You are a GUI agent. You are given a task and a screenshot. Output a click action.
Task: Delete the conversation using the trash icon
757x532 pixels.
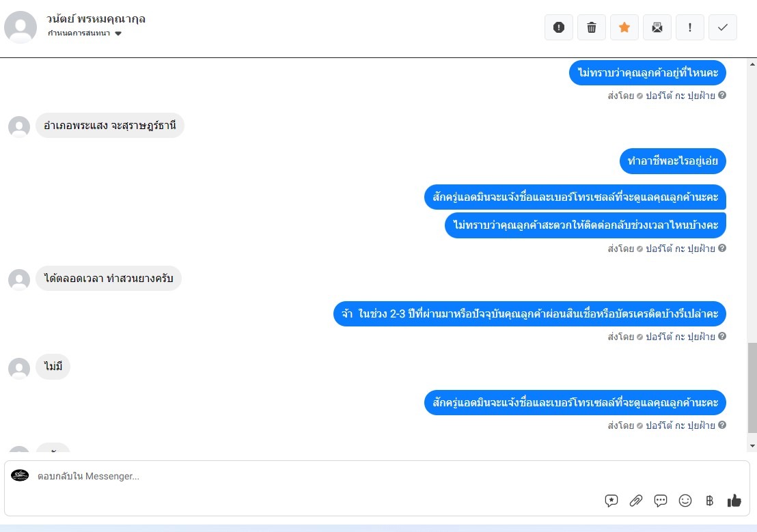592,27
